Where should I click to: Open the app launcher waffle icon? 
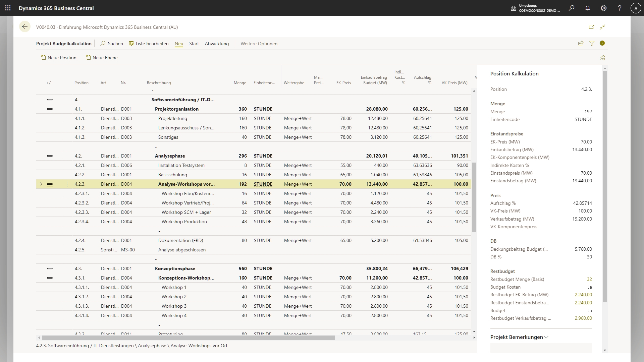8,8
